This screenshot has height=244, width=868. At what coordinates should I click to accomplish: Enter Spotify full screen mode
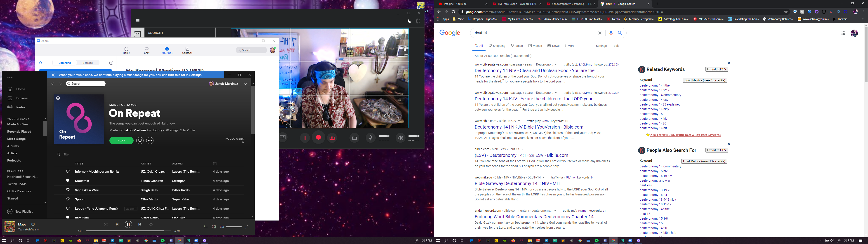point(246,227)
